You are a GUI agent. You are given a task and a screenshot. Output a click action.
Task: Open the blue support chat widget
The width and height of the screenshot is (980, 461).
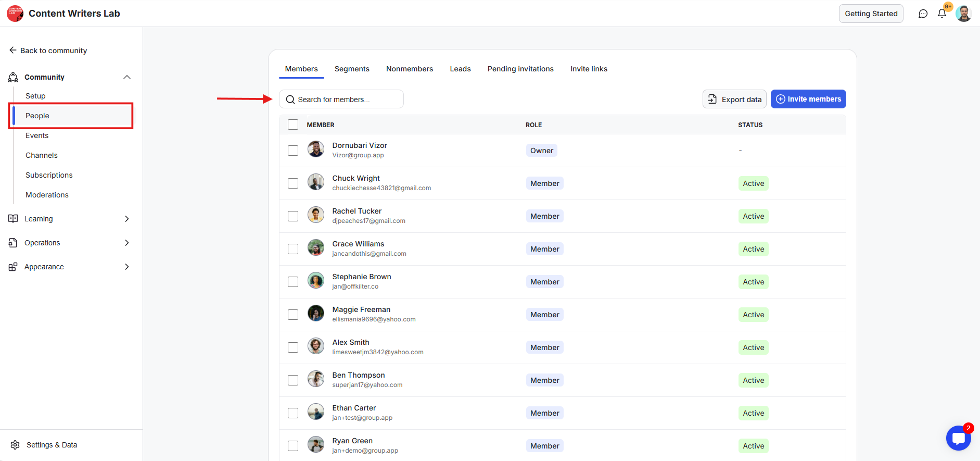(958, 438)
